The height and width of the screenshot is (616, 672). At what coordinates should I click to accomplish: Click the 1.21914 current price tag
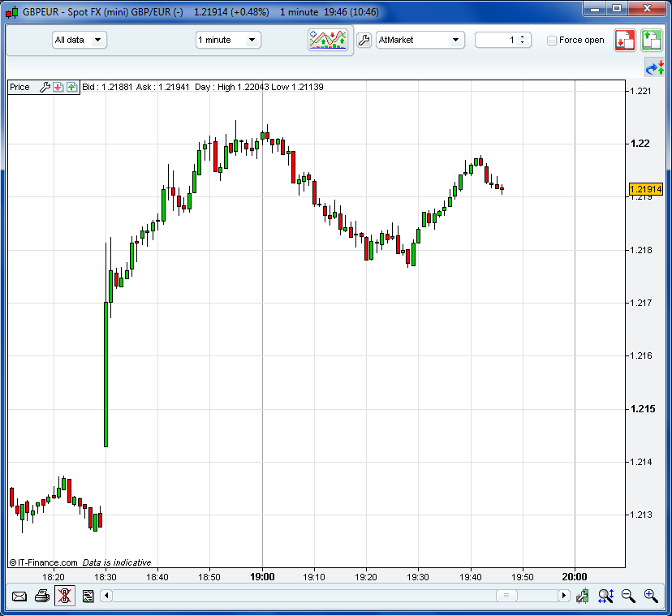(646, 189)
